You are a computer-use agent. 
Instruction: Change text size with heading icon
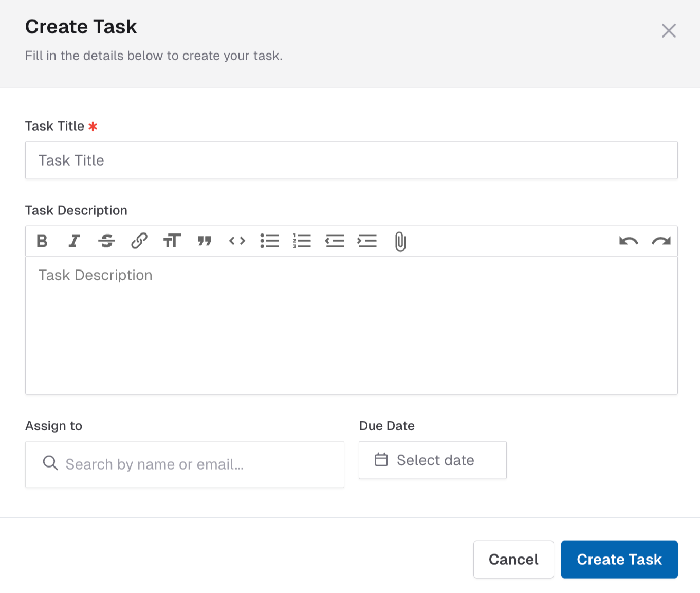point(172,241)
